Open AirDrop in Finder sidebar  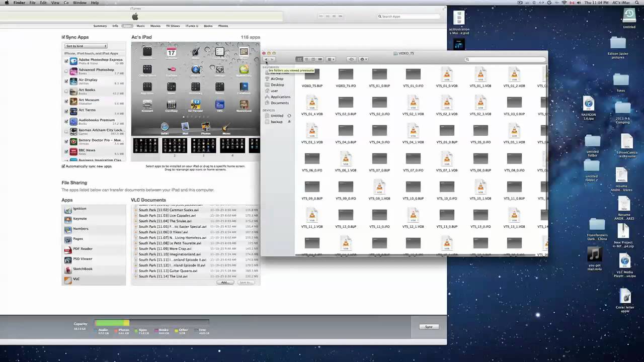click(277, 79)
